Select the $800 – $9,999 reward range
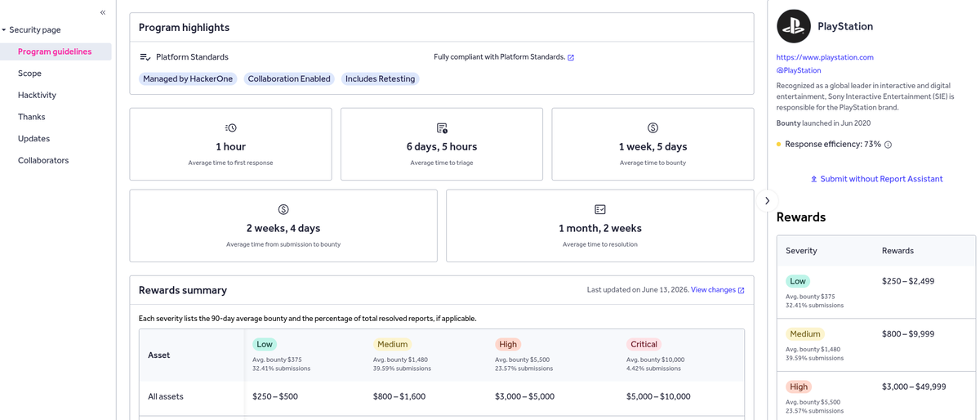 pos(908,334)
